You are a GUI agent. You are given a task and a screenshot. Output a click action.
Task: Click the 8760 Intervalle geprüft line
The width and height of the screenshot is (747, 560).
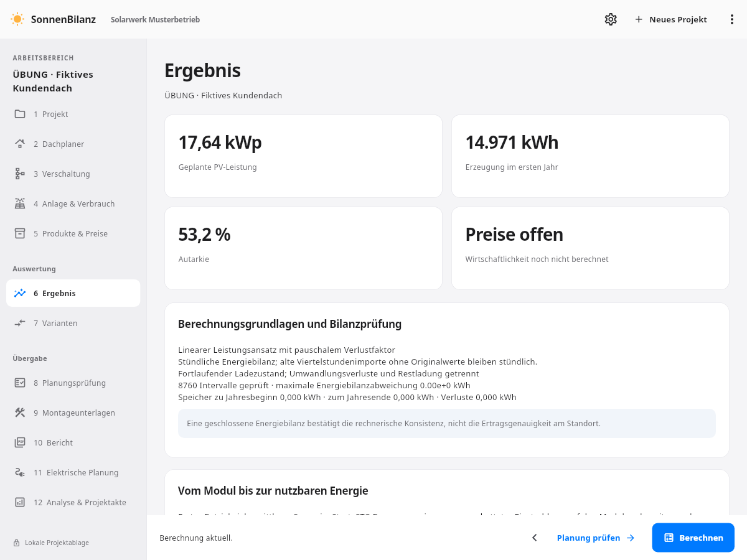[324, 385]
